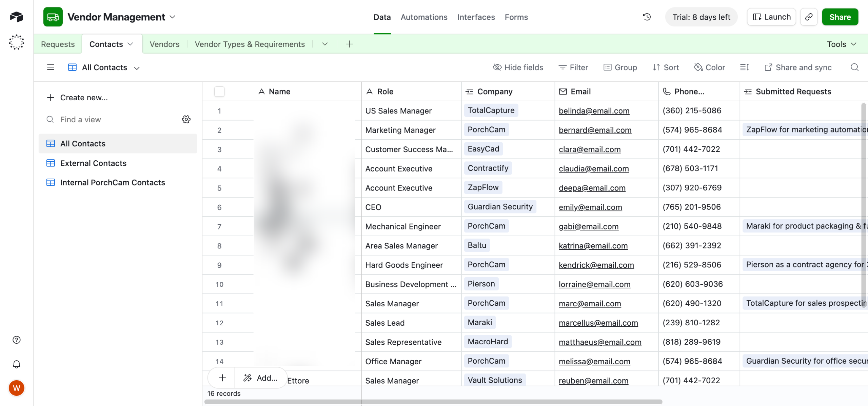Expand the Vendor Management base name dropdown
The width and height of the screenshot is (868, 406).
click(x=172, y=17)
